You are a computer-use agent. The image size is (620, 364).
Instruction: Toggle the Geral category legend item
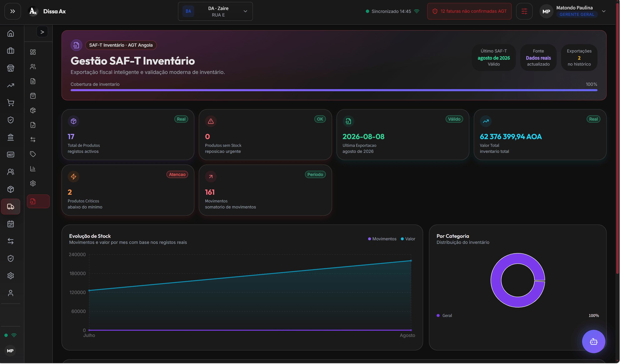tap(444, 315)
